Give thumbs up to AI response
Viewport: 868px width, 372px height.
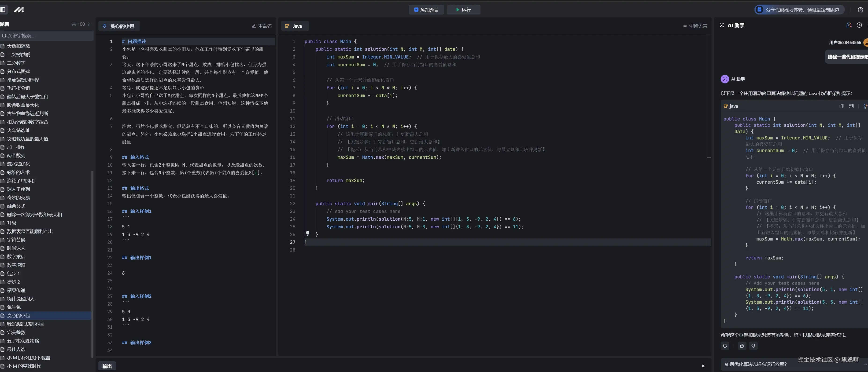tap(742, 346)
